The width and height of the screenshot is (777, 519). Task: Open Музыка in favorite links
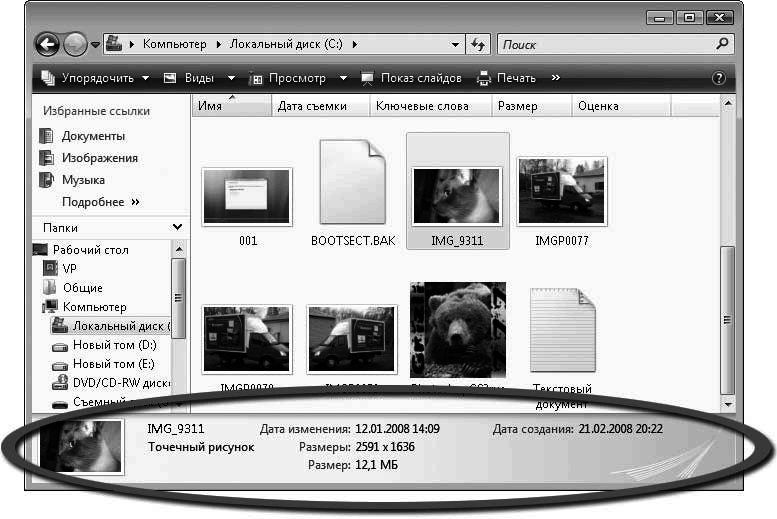coord(82,180)
